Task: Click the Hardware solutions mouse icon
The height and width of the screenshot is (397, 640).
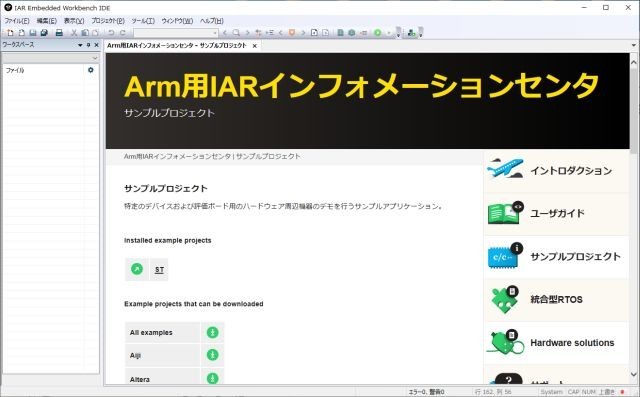Action: coord(505,342)
